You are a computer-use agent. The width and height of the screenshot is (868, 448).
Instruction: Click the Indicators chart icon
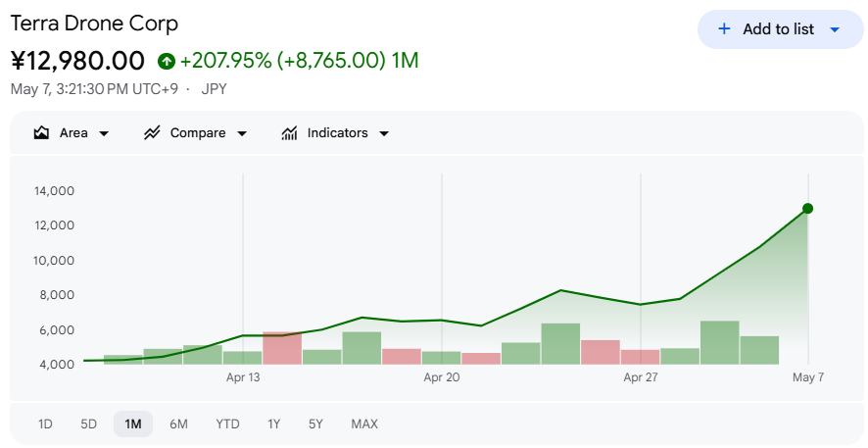(x=289, y=133)
